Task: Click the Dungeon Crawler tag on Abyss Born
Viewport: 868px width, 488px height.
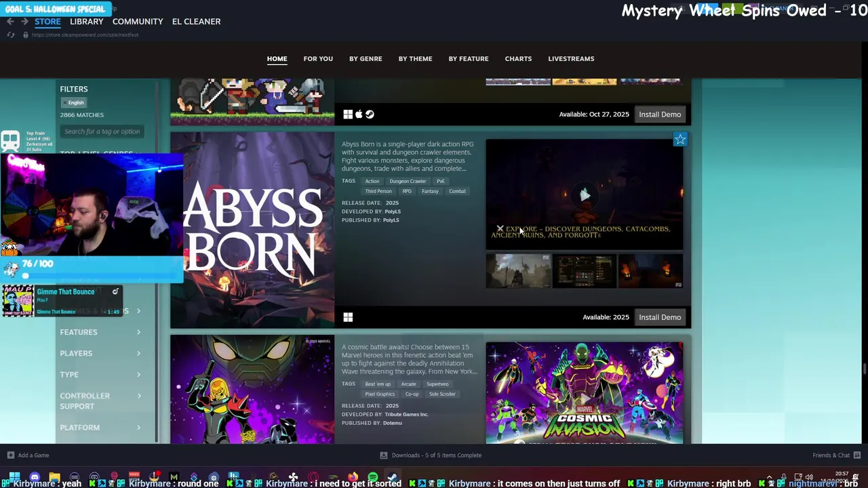Action: tap(408, 182)
